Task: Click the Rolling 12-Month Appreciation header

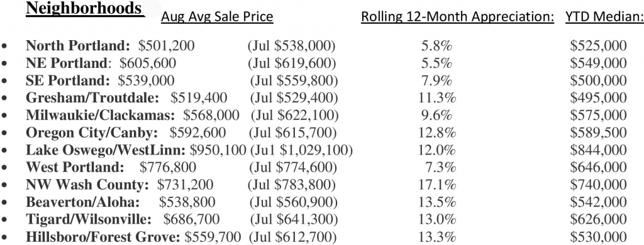Action: click(458, 17)
